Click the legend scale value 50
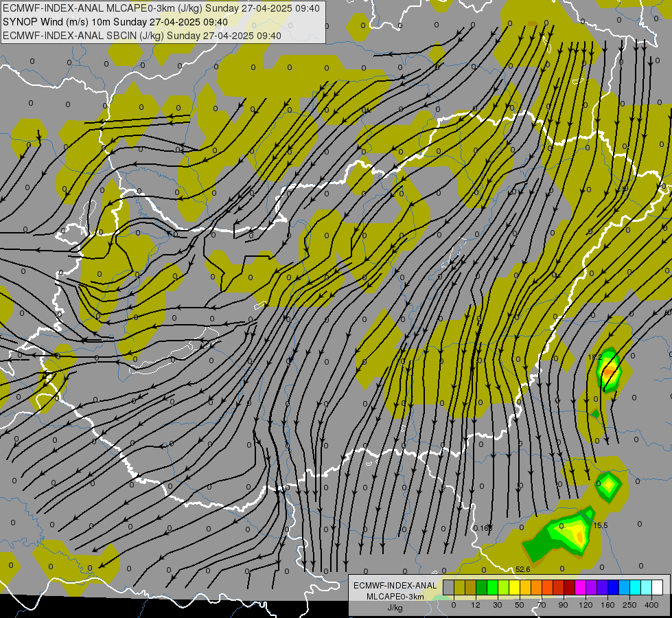Screen dimensions: 672x618 click(520, 605)
